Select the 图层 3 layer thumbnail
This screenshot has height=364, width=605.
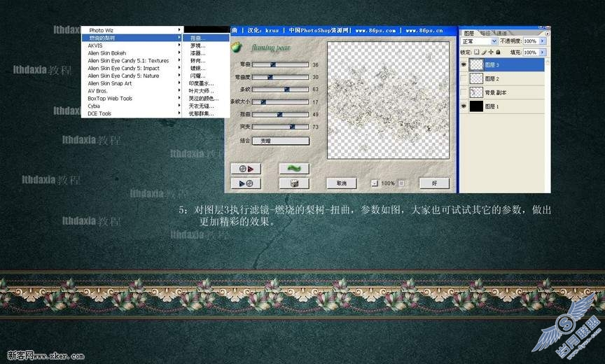coord(476,65)
